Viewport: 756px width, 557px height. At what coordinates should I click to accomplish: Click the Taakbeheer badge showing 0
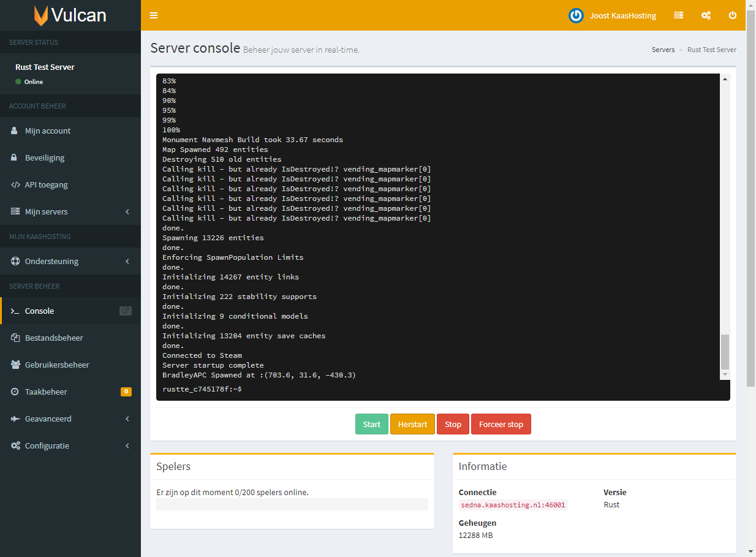pyautogui.click(x=126, y=392)
